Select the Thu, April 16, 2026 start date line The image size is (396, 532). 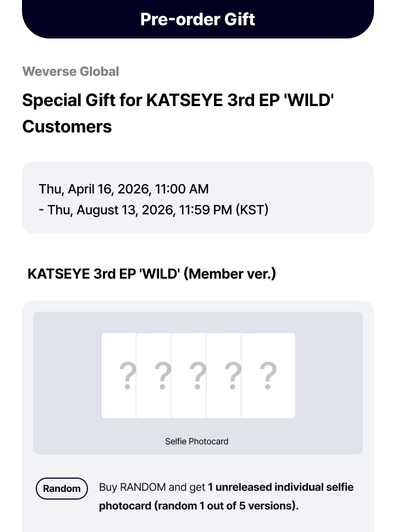pyautogui.click(x=124, y=189)
